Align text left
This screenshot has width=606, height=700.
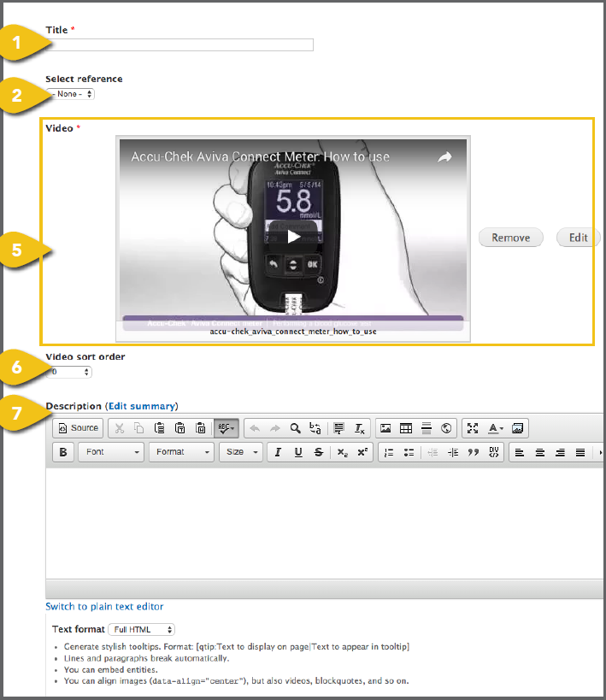pos(520,452)
